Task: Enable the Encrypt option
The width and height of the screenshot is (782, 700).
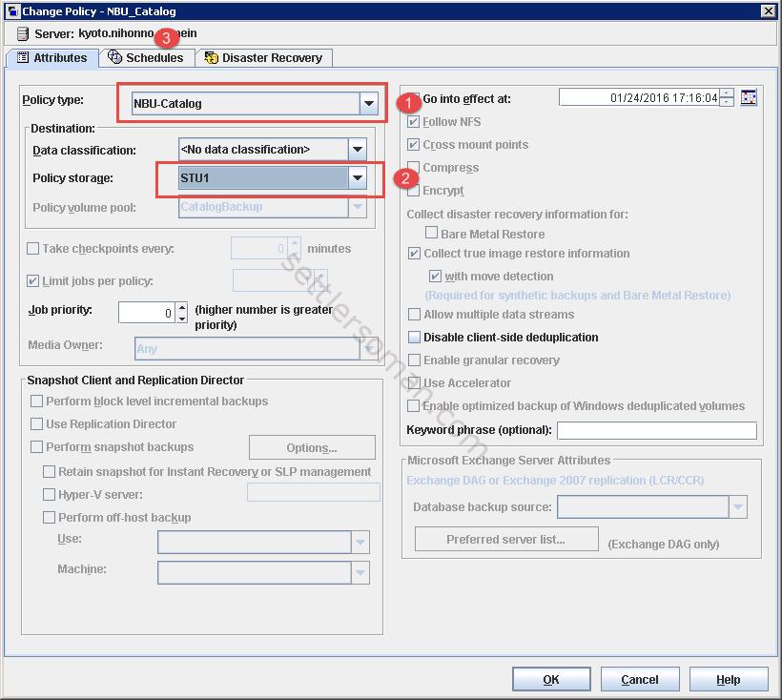Action: (x=415, y=190)
